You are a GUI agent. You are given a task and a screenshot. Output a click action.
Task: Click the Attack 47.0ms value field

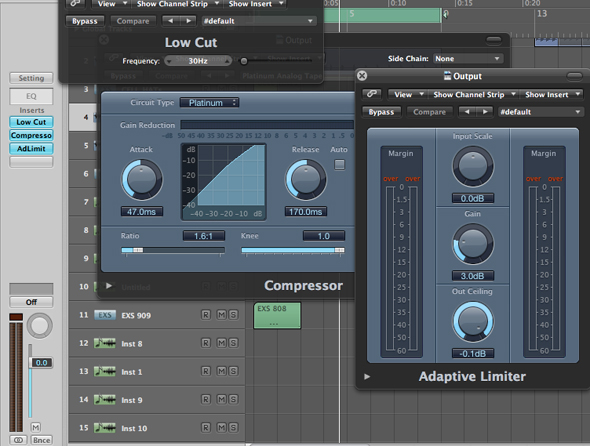click(141, 212)
